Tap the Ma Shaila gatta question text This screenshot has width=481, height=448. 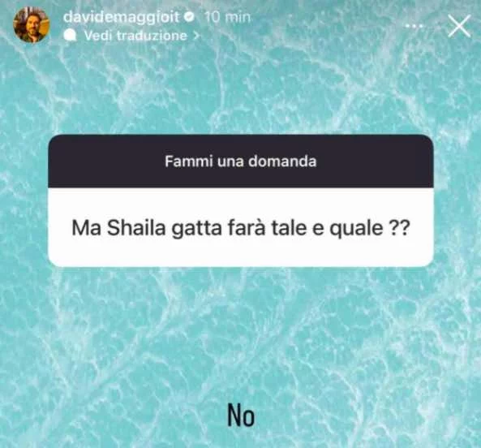pyautogui.click(x=241, y=228)
